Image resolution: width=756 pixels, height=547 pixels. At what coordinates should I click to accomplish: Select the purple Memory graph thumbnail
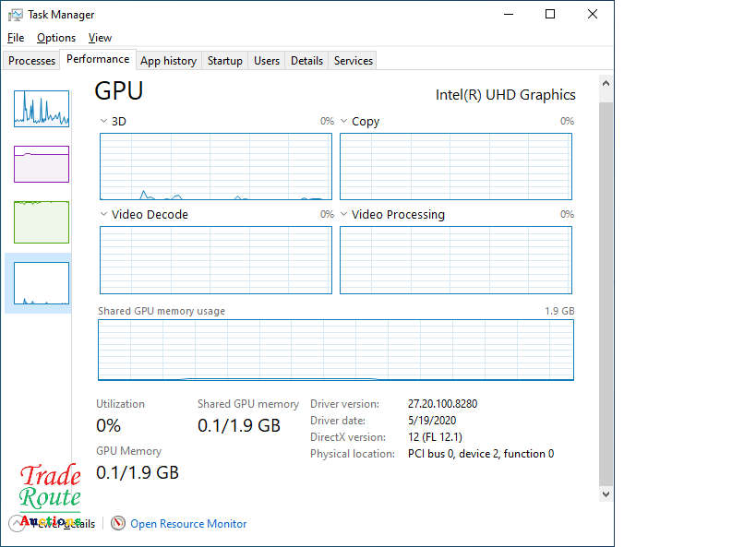[x=42, y=164]
